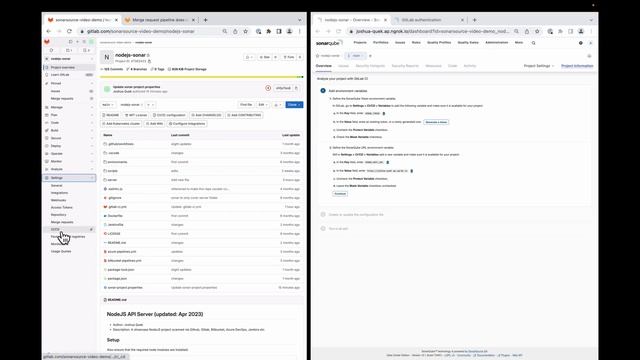Expand the main branch dropdown in GitLab

click(x=108, y=105)
